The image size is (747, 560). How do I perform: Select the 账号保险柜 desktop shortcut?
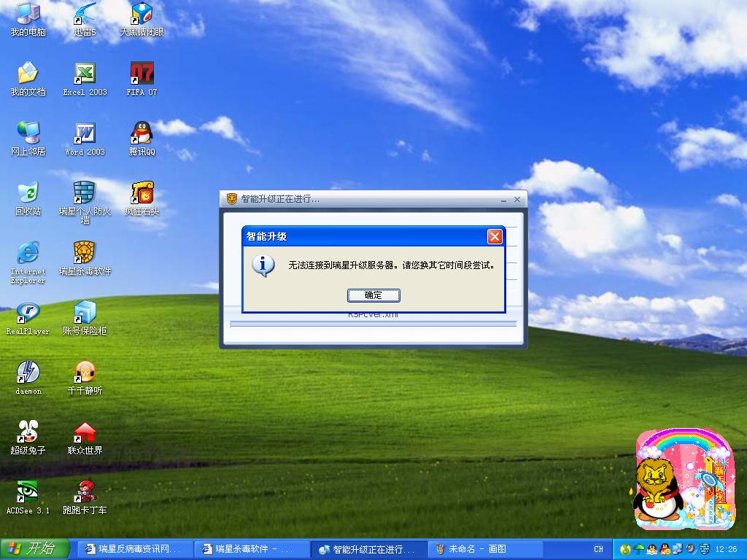(x=85, y=319)
